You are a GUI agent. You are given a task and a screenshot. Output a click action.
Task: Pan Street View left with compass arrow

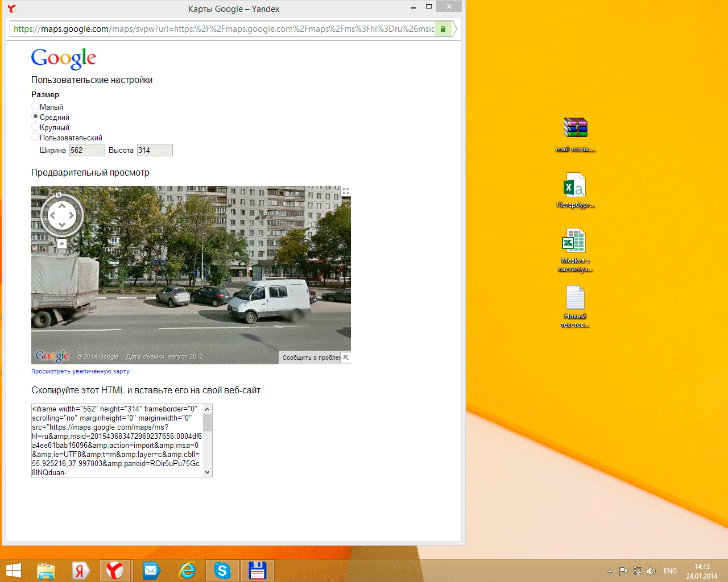52,215
